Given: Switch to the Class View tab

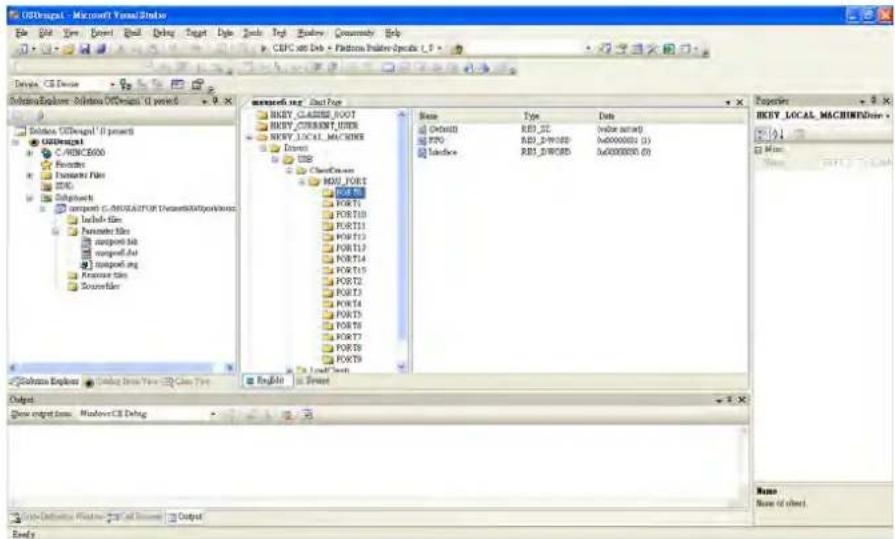Looking at the screenshot, I should [186, 381].
